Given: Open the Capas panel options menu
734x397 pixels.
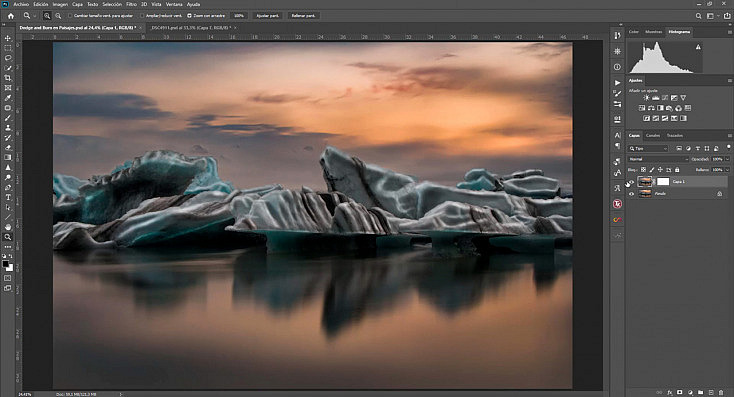Looking at the screenshot, I should click(x=729, y=136).
